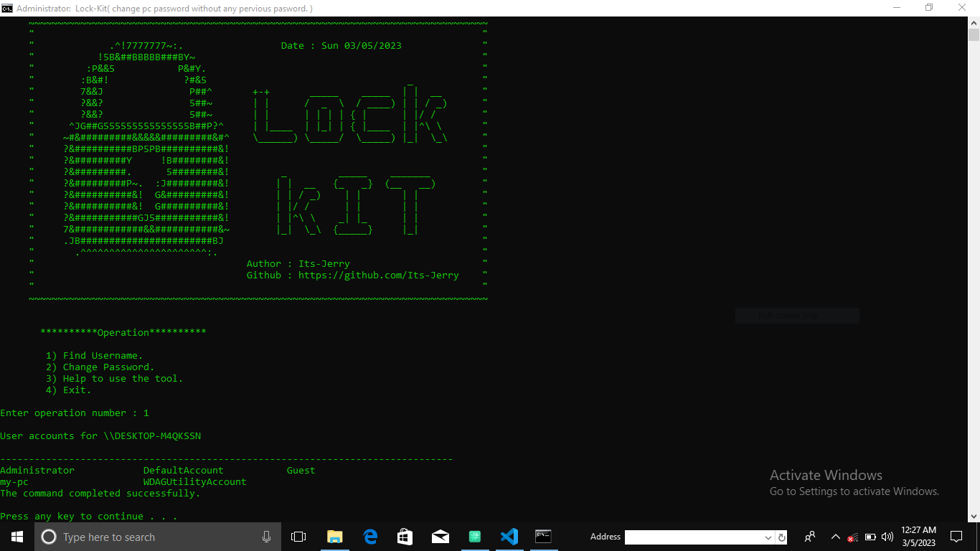This screenshot has height=551, width=980.
Task: Click the '1) Find Username.' menu line
Action: pos(95,355)
